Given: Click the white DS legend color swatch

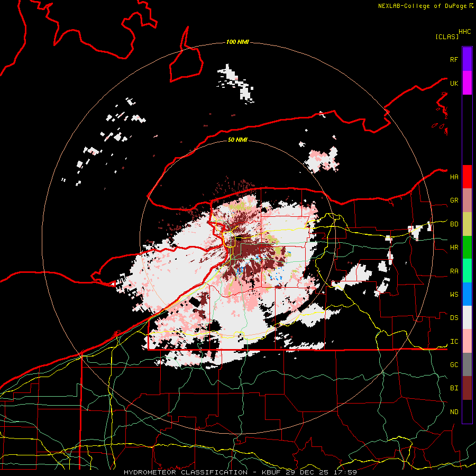Looking at the screenshot, I should pos(467,317).
